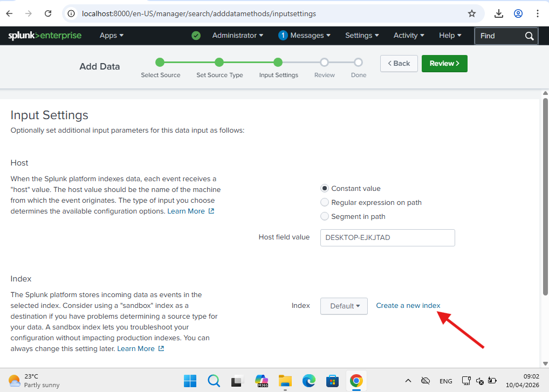Open the Activity dropdown menu
This screenshot has height=392, width=549.
pos(409,36)
